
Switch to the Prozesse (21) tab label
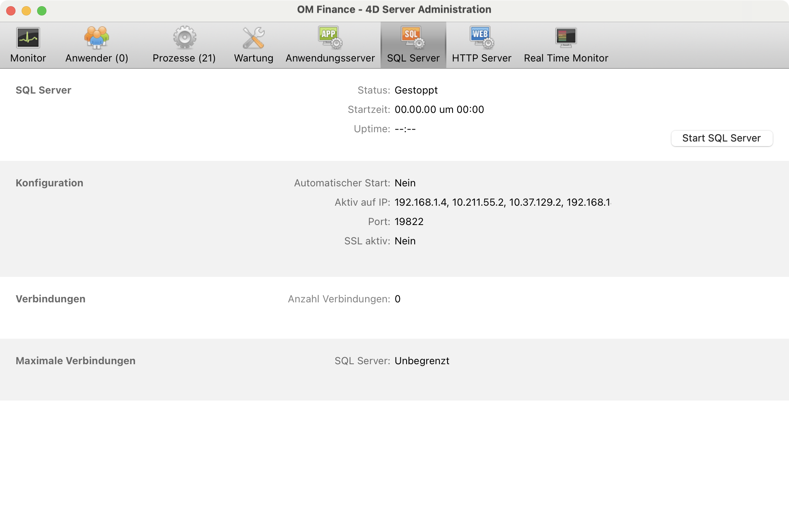click(x=184, y=58)
